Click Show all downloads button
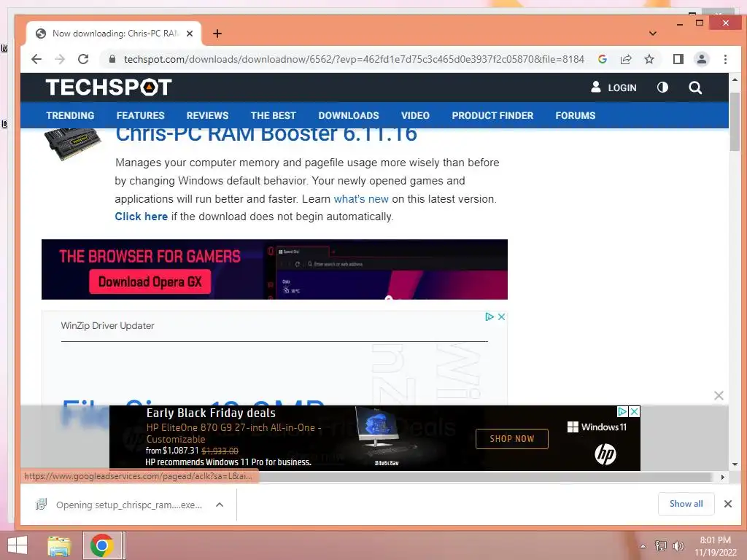Viewport: 747px width, 560px height. pos(686,504)
